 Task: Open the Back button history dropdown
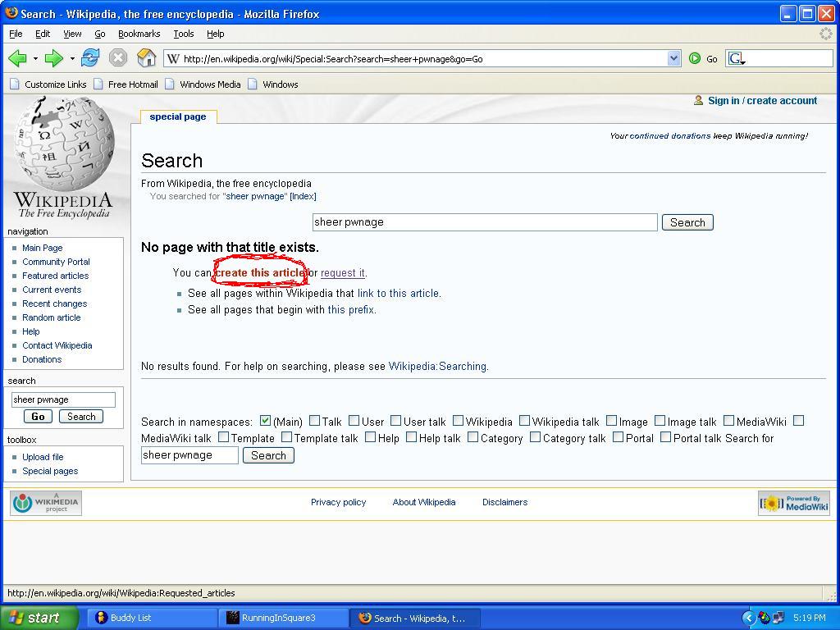35,58
